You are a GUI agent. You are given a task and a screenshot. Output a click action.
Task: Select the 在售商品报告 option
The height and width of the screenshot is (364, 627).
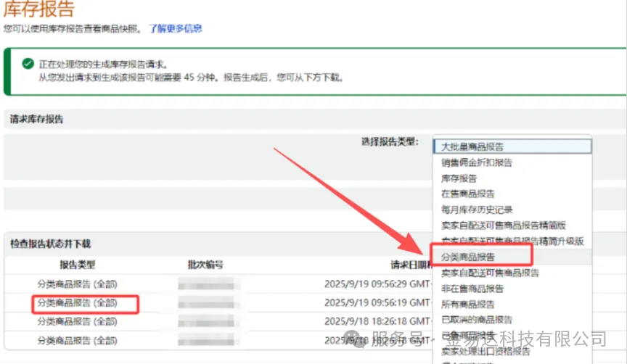click(x=468, y=194)
